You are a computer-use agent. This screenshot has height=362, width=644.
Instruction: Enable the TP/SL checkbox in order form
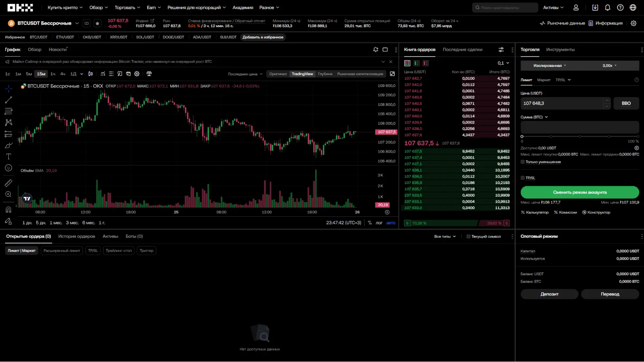(x=523, y=178)
